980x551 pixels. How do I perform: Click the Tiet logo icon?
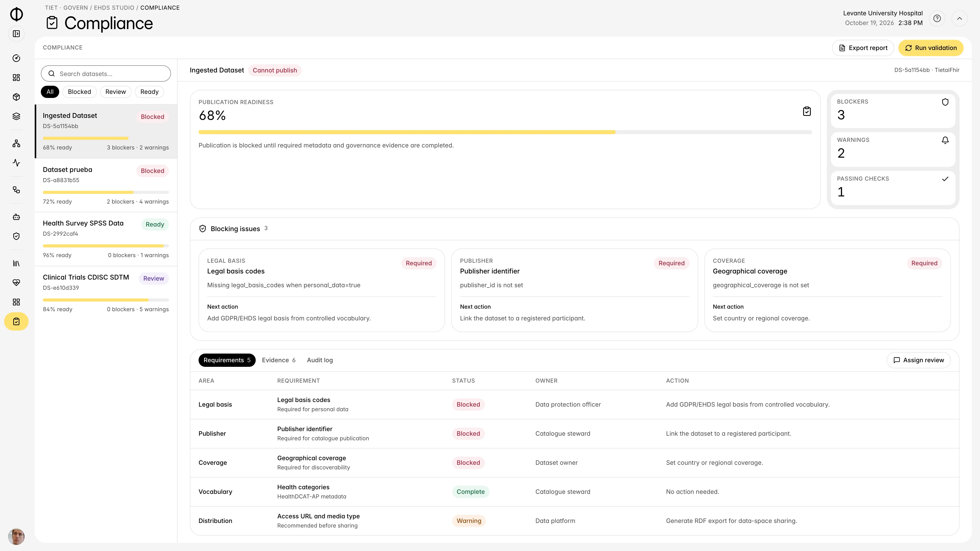coord(16,14)
